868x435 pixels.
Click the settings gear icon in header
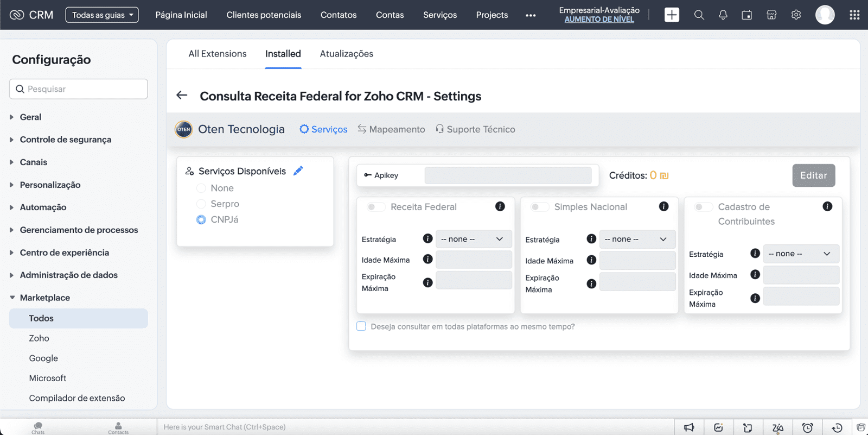[796, 15]
